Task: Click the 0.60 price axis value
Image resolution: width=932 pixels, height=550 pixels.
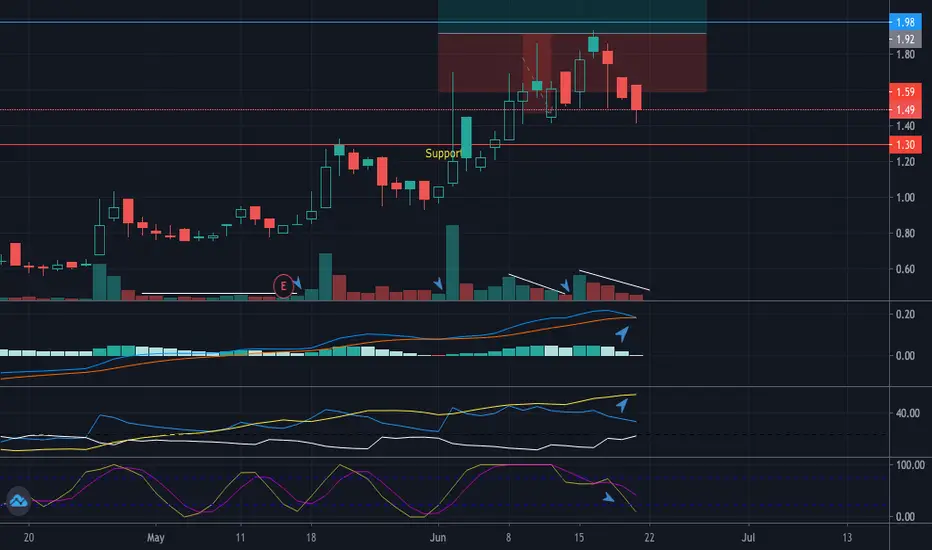Action: tap(905, 269)
